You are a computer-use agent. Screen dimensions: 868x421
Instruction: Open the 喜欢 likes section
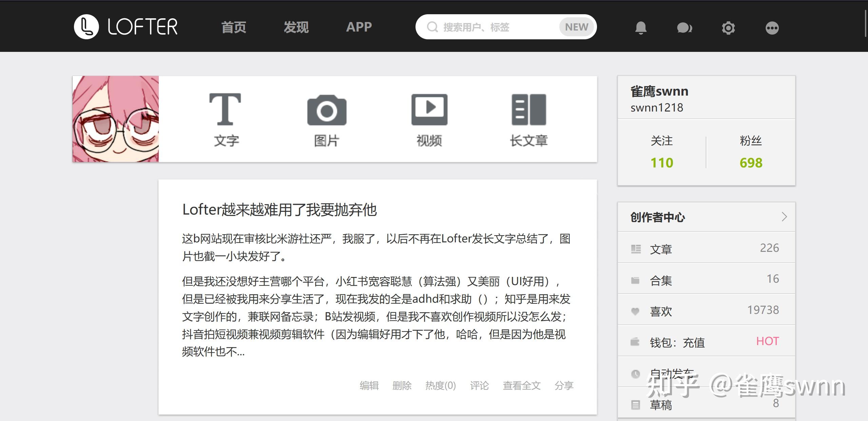point(706,310)
